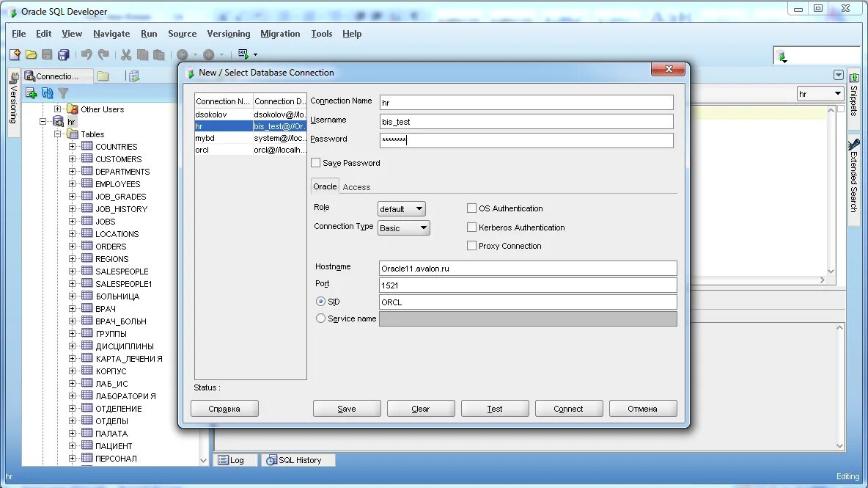Image resolution: width=868 pixels, height=488 pixels.
Task: Open the SQL Worksheet dropdown arrow
Action: [255, 54]
